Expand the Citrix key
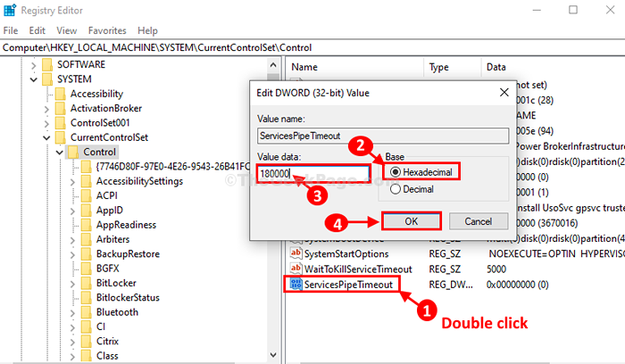This screenshot has height=364, width=625. click(72, 342)
